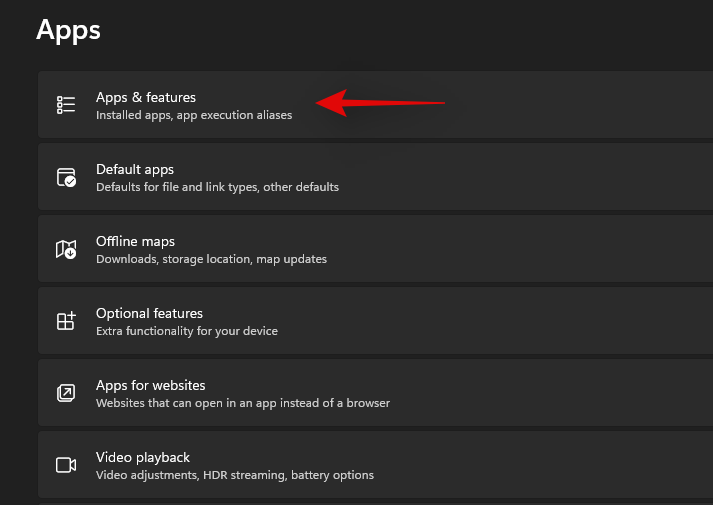713x505 pixels.
Task: Click the Apps page heading
Action: pyautogui.click(x=68, y=29)
